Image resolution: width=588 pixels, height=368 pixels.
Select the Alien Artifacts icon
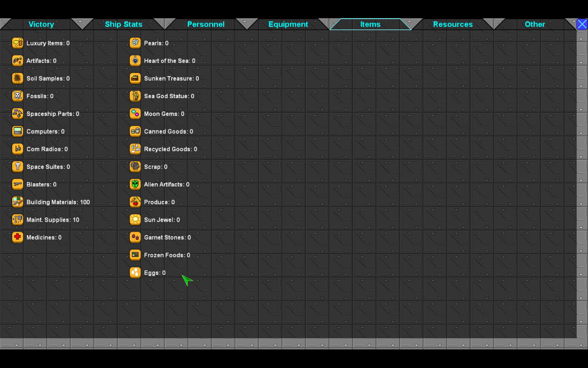[135, 184]
